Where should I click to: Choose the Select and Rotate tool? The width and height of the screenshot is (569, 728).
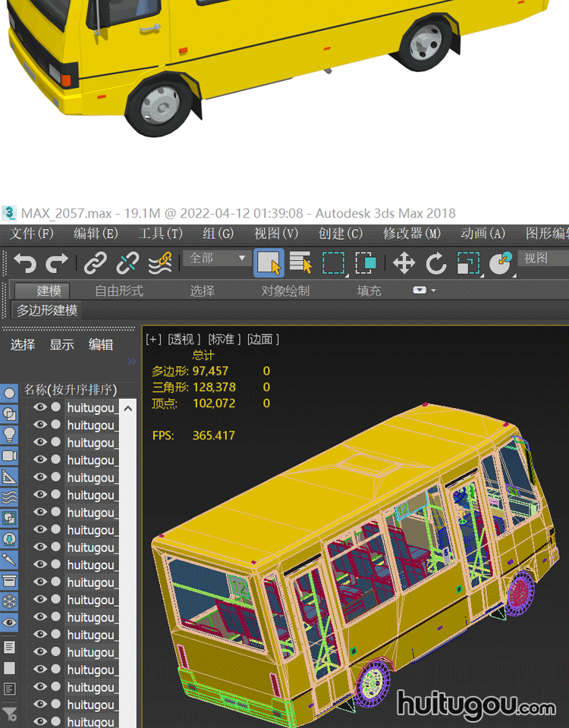point(436,263)
